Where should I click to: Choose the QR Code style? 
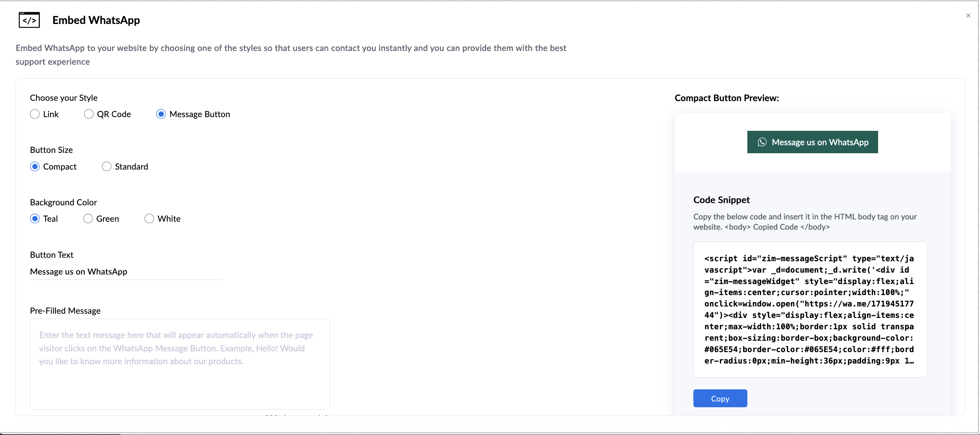[x=89, y=114]
